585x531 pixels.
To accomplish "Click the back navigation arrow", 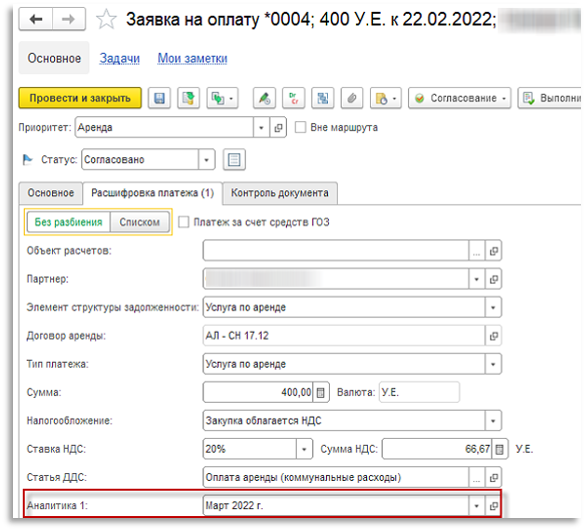I will click(36, 19).
